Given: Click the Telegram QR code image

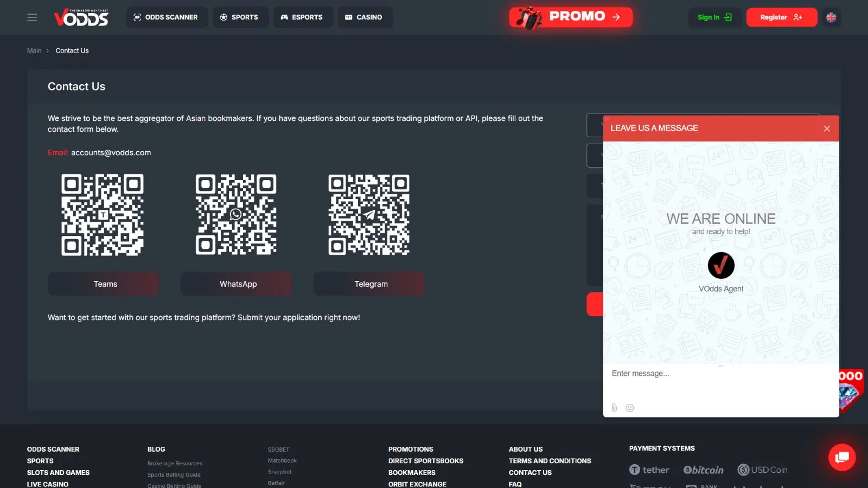Looking at the screenshot, I should pos(369,215).
